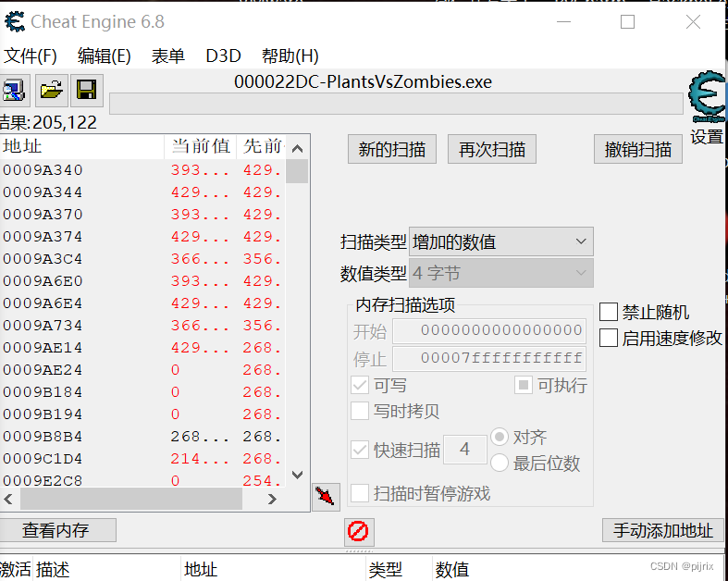The width and height of the screenshot is (728, 581).
Task: Open a cheat table with the folder icon
Action: click(52, 90)
